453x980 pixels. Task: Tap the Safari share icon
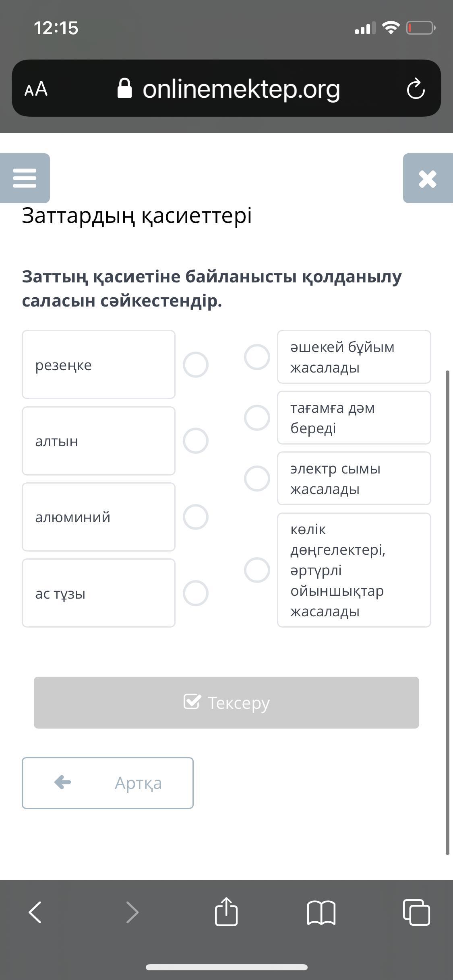click(x=226, y=912)
